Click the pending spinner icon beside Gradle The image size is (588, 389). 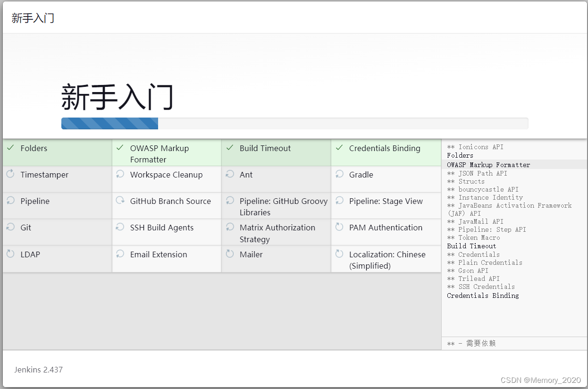point(339,174)
